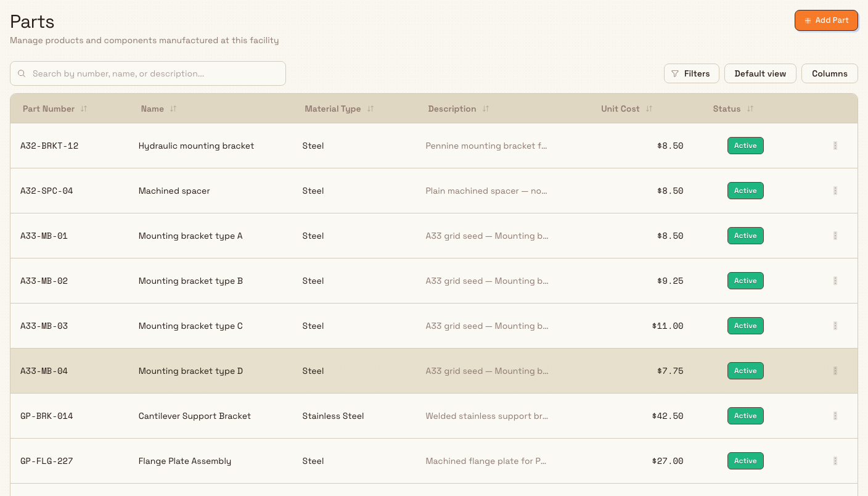Viewport: 868px width, 496px height.
Task: Open the Columns chooser
Action: coord(829,73)
